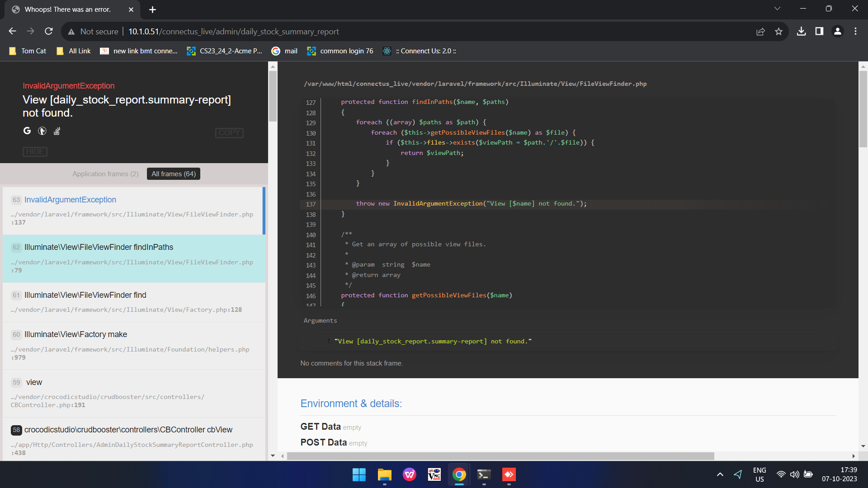The image size is (868, 488).
Task: Open the volume control tray icon
Action: tap(794, 474)
